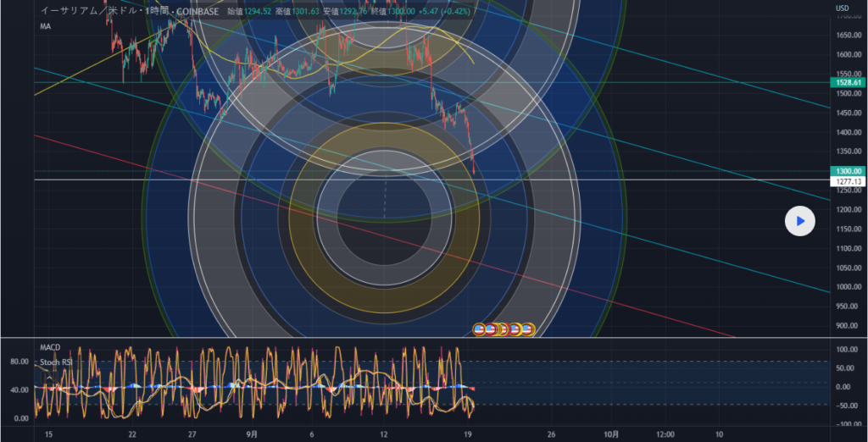The image size is (868, 442).
Task: Open the USD currency selector on price axis
Action: coord(843,8)
